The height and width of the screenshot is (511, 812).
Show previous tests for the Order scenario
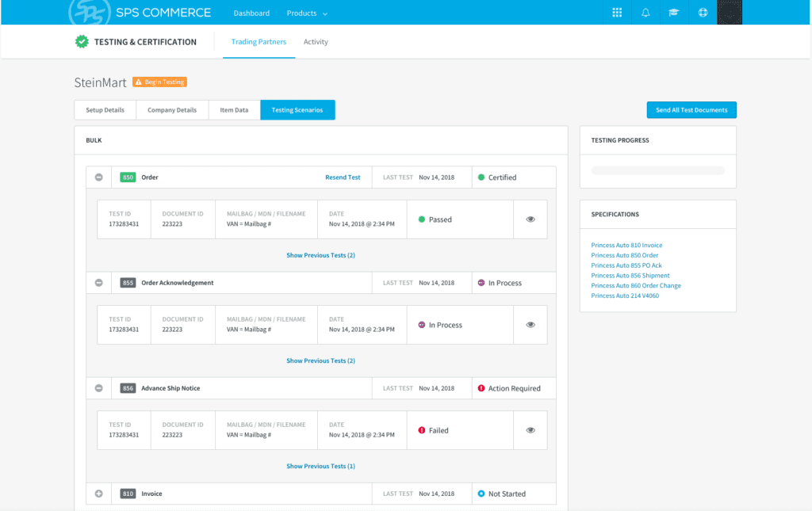[320, 255]
